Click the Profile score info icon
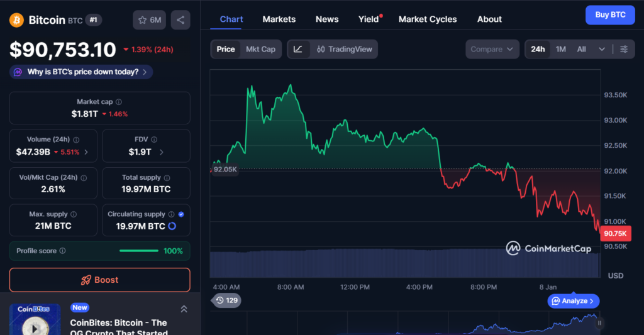 coord(62,251)
